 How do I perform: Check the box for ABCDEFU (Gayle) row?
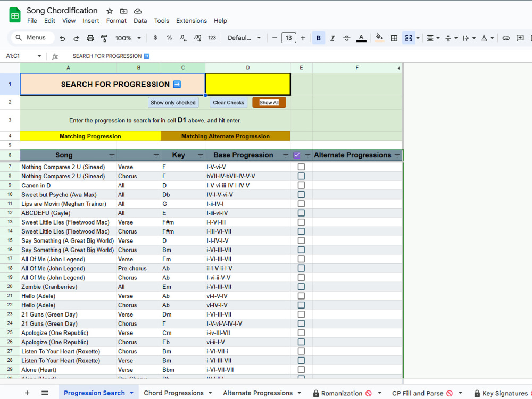301,213
